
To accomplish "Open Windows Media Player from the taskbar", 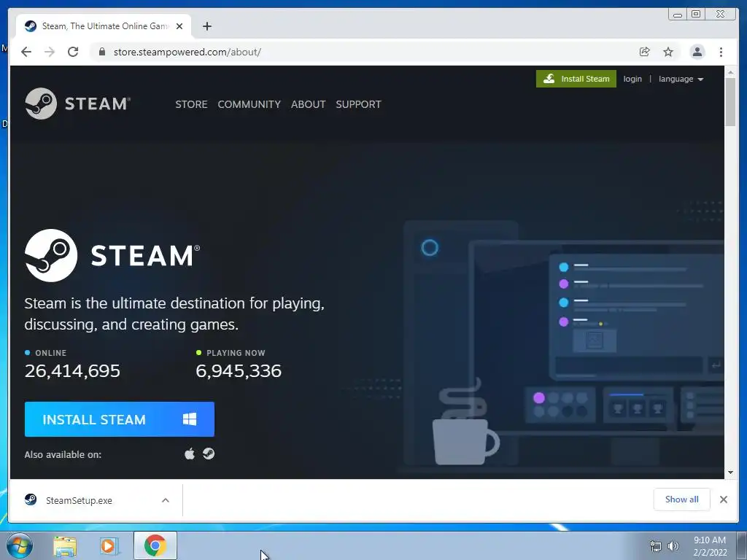I will (109, 546).
